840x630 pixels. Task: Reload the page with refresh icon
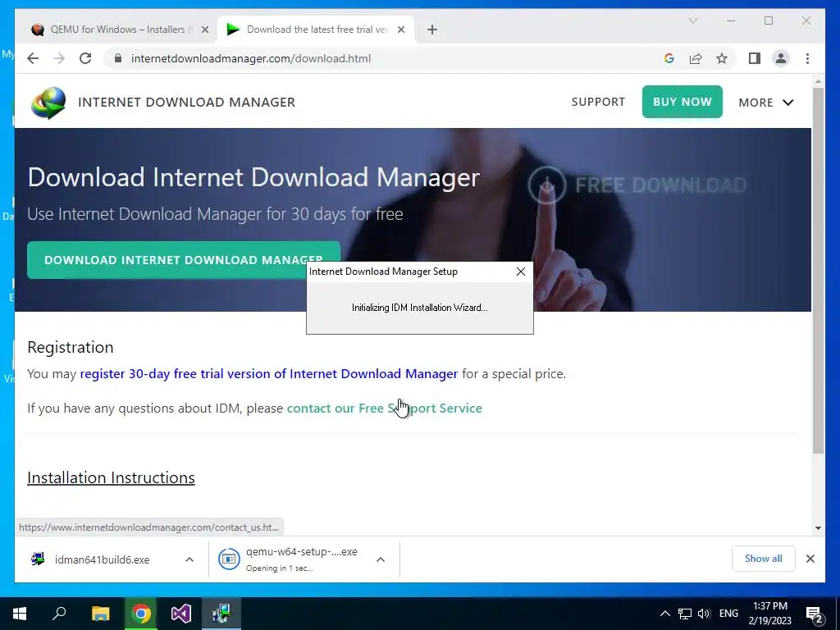point(85,58)
